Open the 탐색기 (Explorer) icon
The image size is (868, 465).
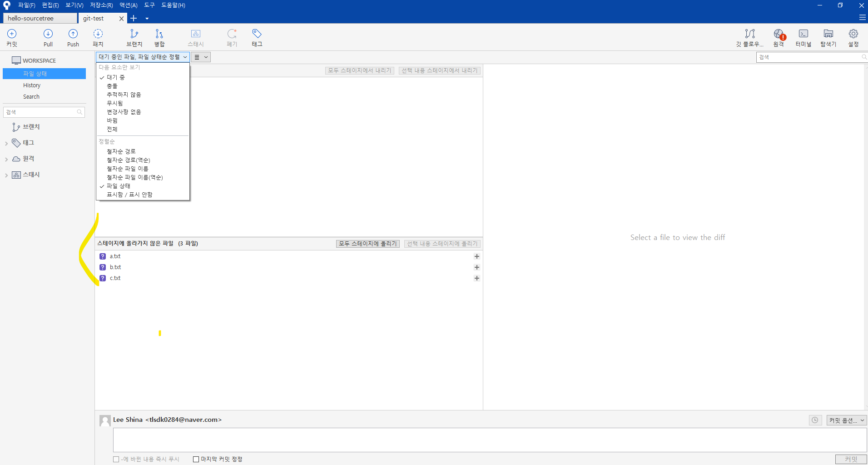pos(828,38)
